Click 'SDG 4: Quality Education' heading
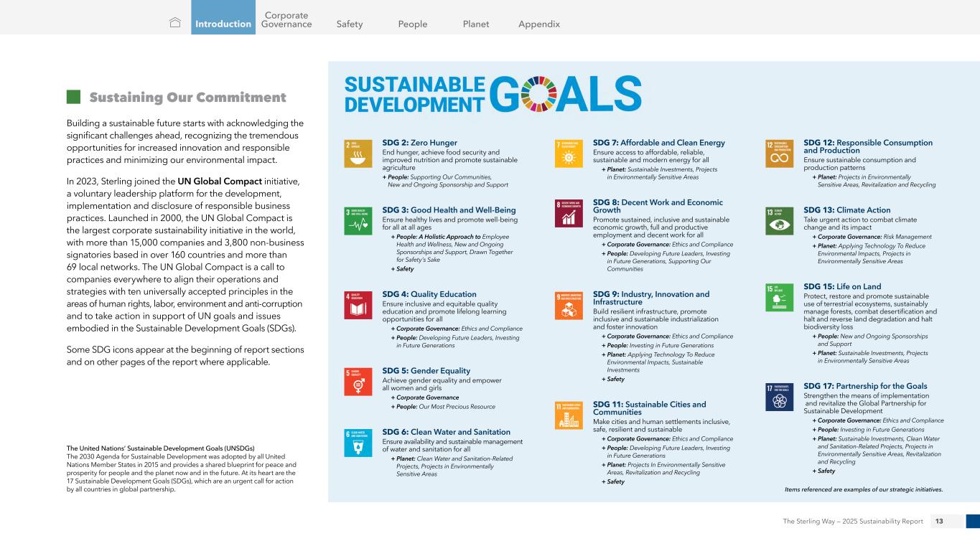This screenshot has width=980, height=551. (429, 294)
